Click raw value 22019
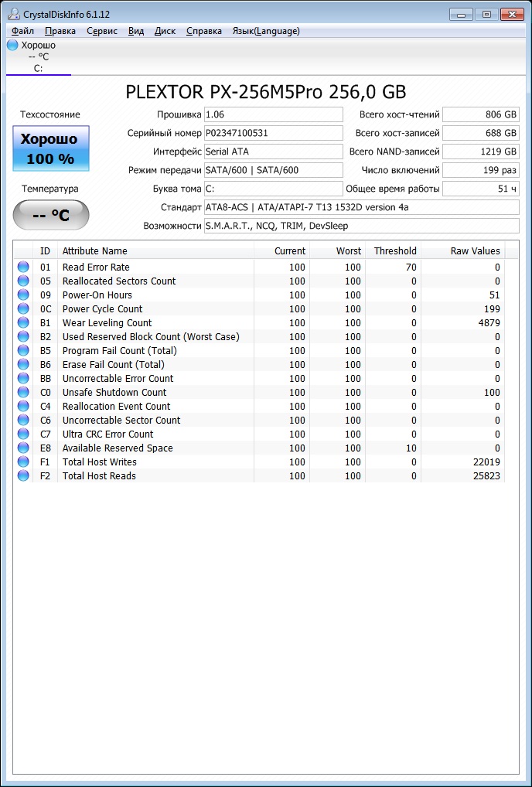This screenshot has width=532, height=787. click(486, 462)
